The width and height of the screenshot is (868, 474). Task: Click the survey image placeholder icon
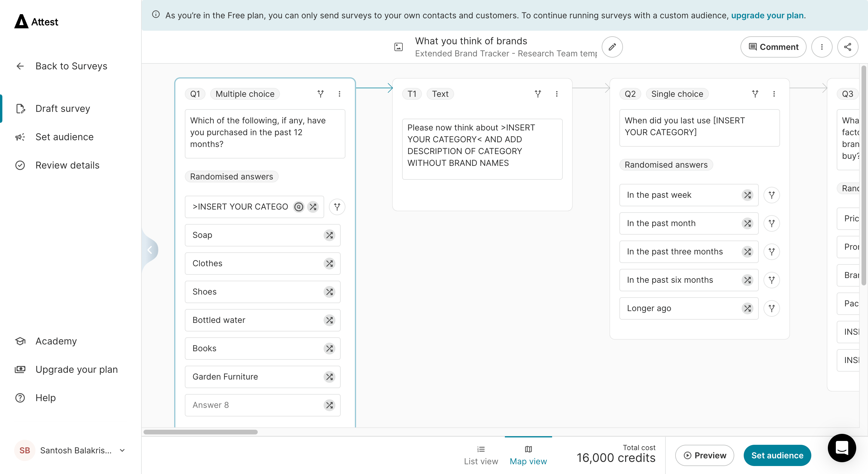tap(398, 47)
